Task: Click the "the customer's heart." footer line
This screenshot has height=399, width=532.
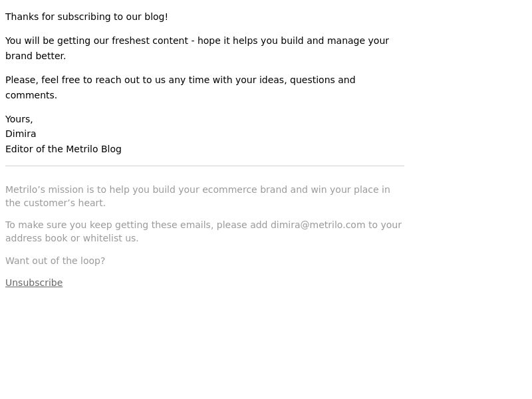Action: 56,203
